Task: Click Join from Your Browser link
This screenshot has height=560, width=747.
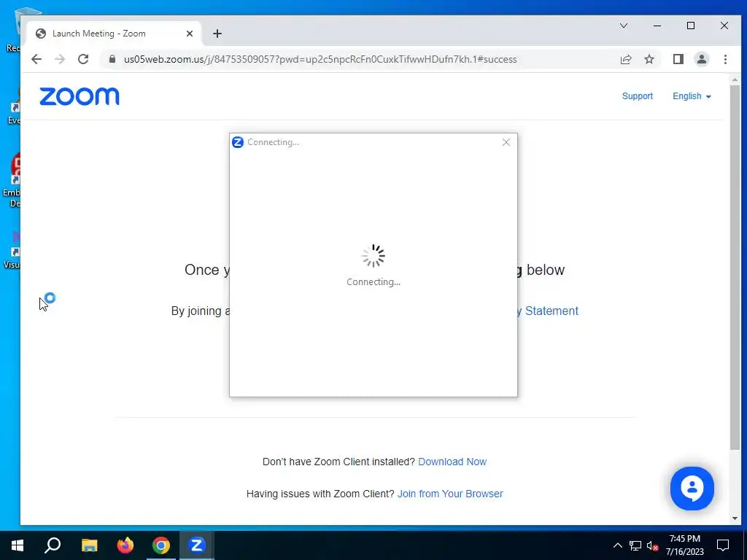Action: [x=450, y=494]
